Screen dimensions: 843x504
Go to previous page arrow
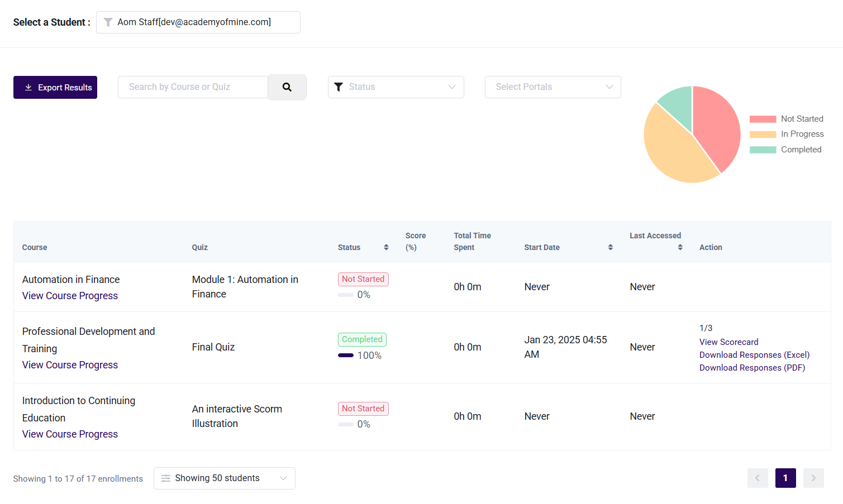tap(758, 478)
